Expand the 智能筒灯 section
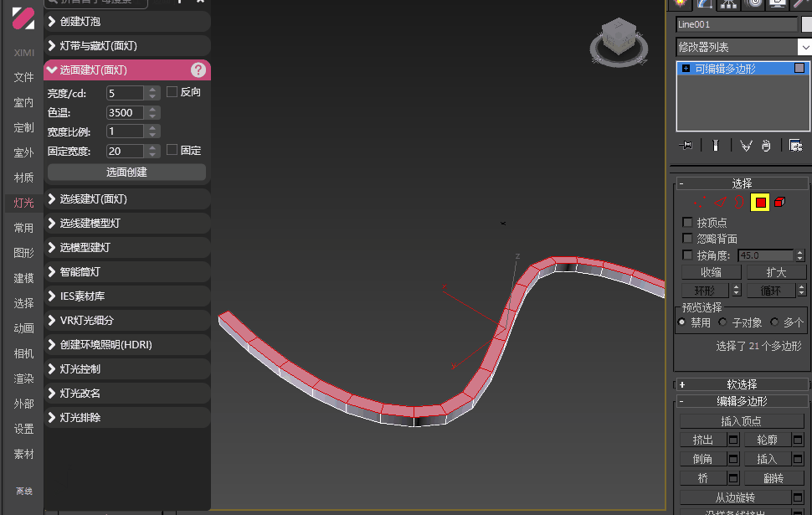Viewport: 812px width, 515px height. tap(127, 271)
